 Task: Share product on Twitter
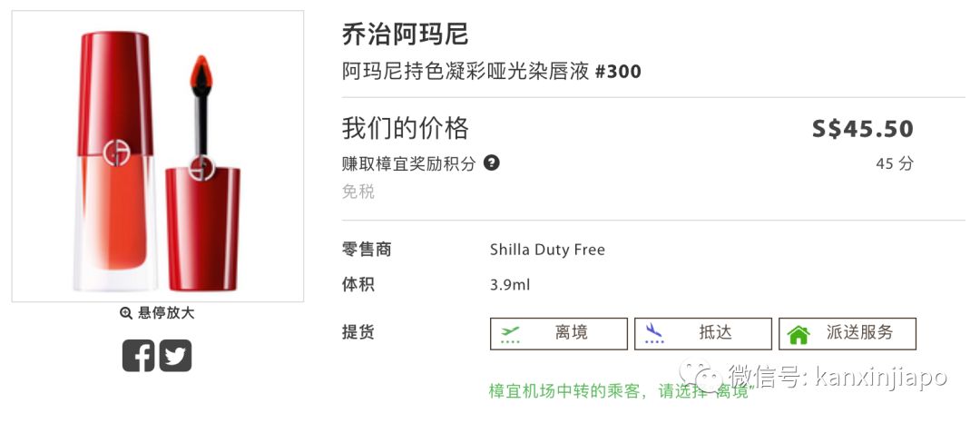(x=175, y=355)
